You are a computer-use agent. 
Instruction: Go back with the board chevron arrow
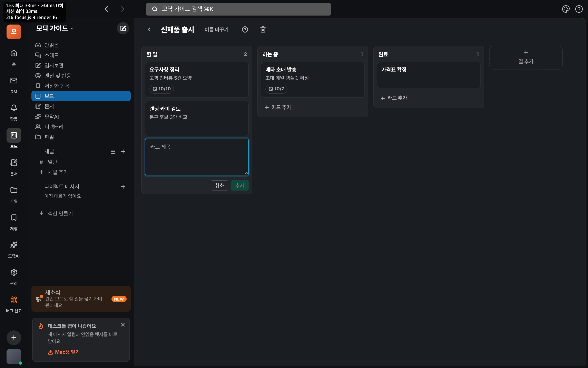click(x=149, y=29)
